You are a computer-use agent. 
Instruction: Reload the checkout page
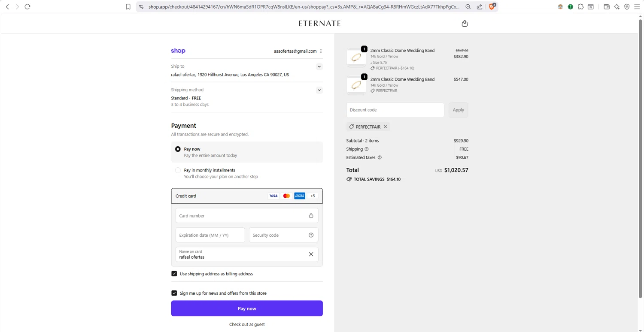(x=27, y=7)
